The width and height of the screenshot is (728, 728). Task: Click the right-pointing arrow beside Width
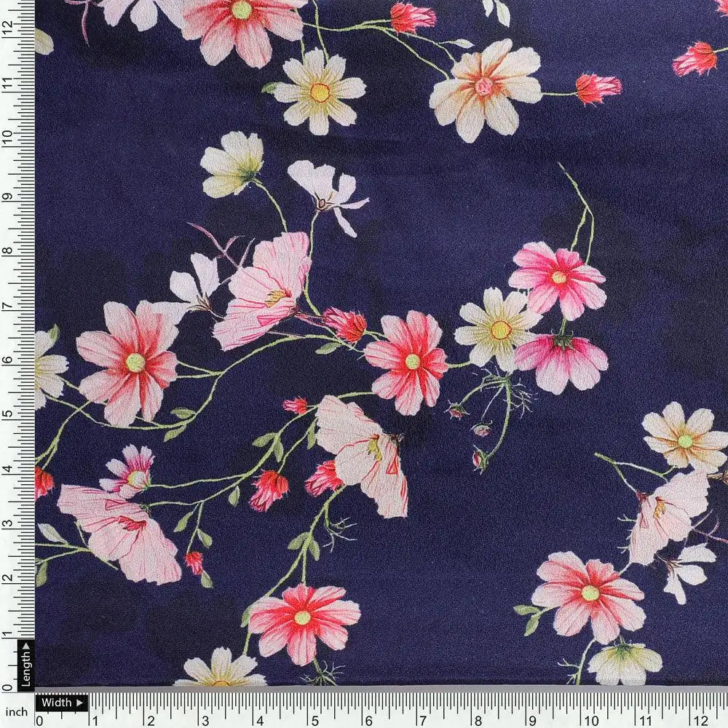(80, 703)
